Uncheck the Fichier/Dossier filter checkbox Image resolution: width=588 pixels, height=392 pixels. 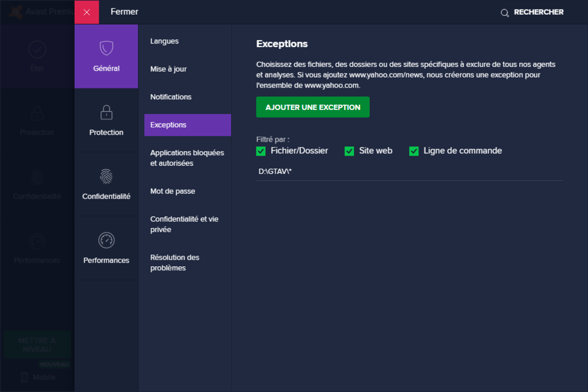tap(261, 151)
